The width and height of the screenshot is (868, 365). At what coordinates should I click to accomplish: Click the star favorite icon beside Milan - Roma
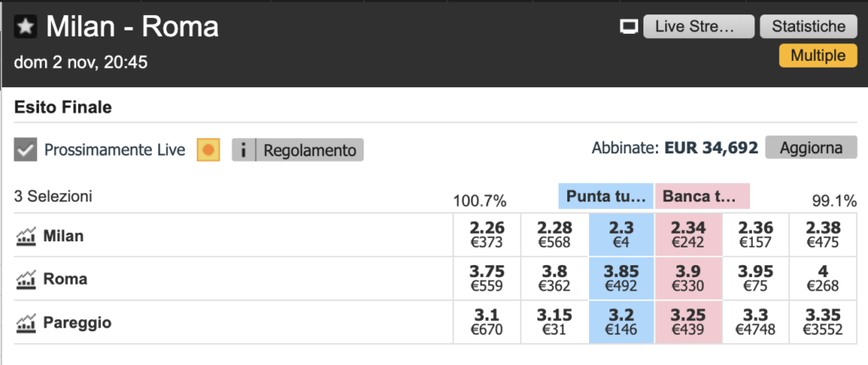[26, 27]
